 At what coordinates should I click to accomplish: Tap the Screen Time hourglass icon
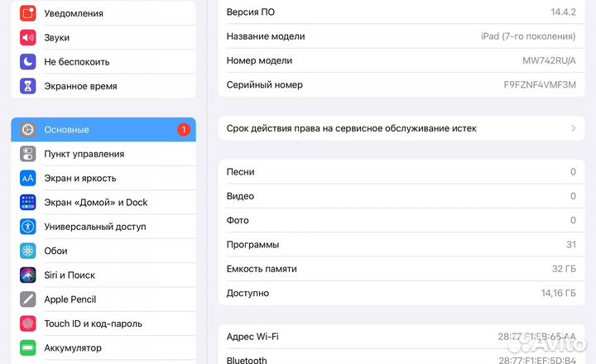(x=28, y=86)
